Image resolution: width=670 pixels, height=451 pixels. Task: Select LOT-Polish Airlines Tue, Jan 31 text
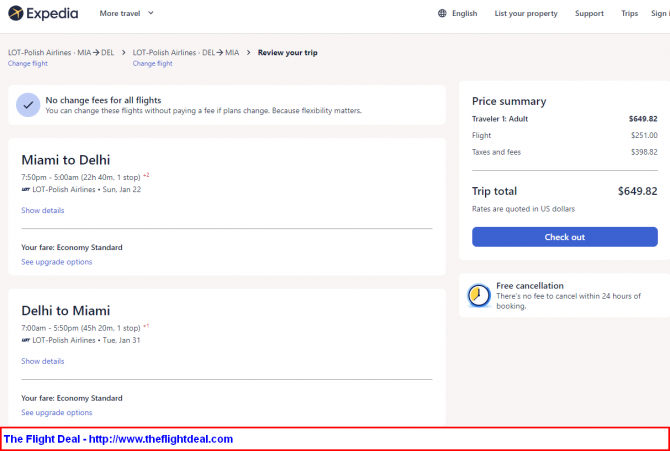click(86, 340)
